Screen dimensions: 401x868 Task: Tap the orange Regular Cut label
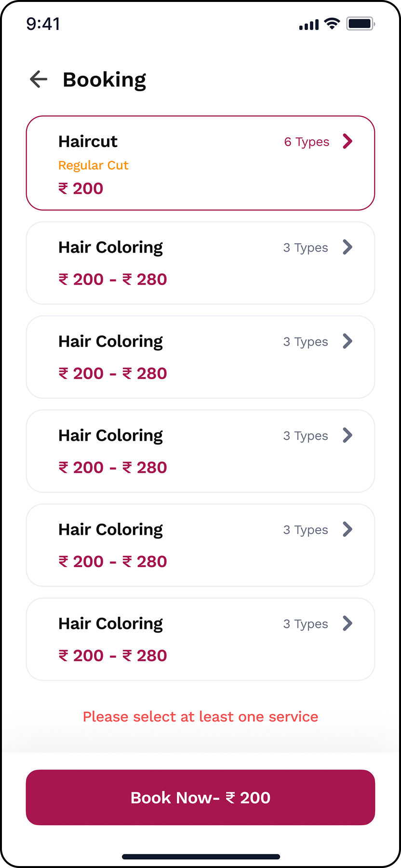tap(93, 165)
